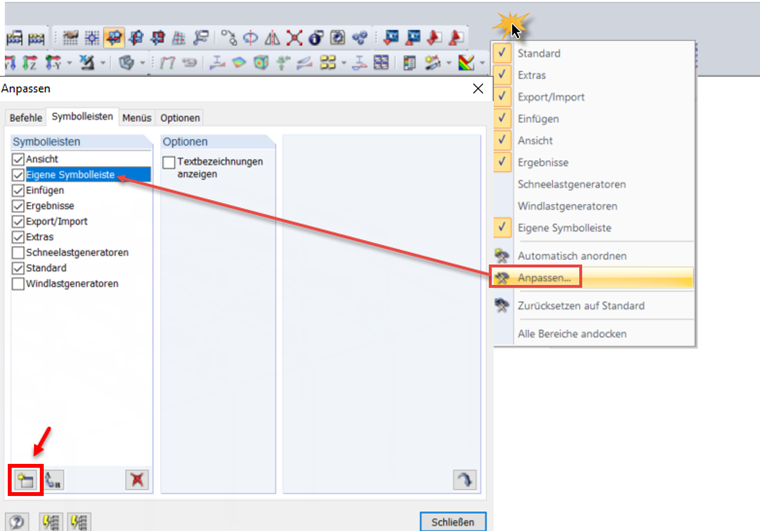Viewport: 760px width, 531px height.
Task: Click the red X with corner nodes icon
Action: (x=294, y=37)
